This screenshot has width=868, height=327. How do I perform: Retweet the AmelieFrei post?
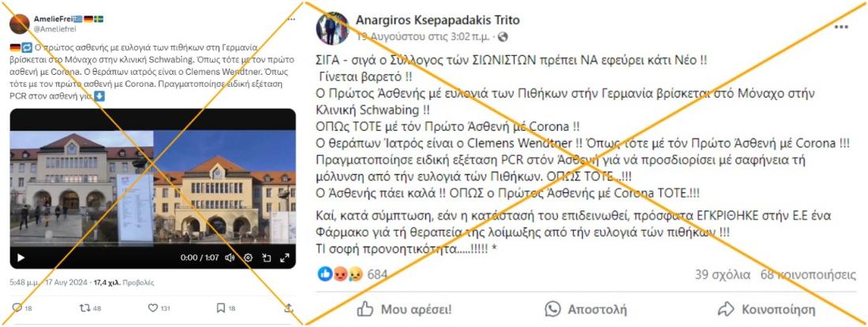[85, 307]
